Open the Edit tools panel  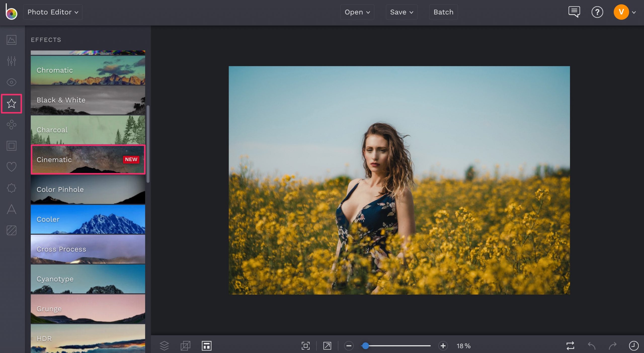coord(11,40)
